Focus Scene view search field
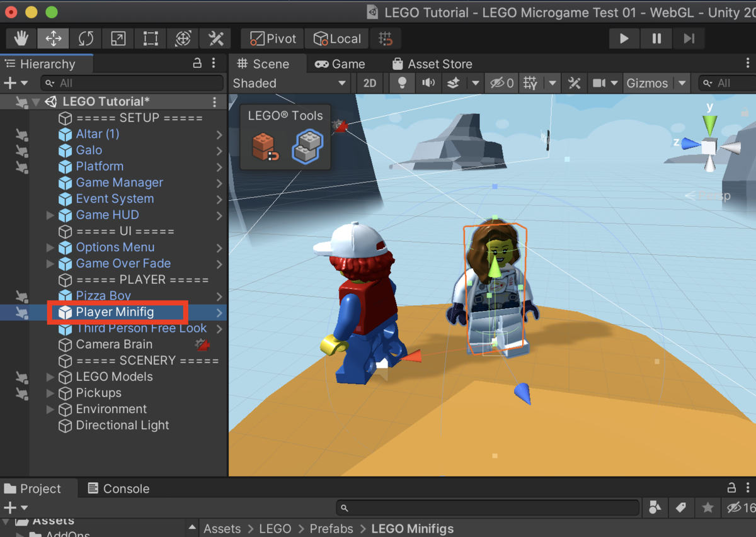 pos(728,83)
